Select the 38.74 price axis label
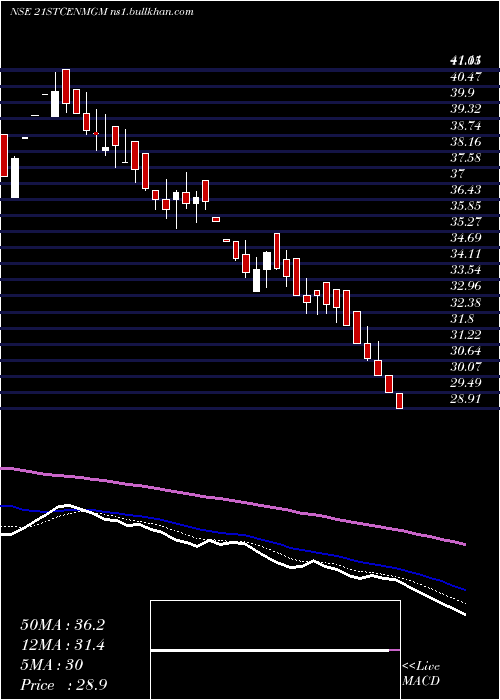Image resolution: width=500 pixels, height=700 pixels. [466, 126]
